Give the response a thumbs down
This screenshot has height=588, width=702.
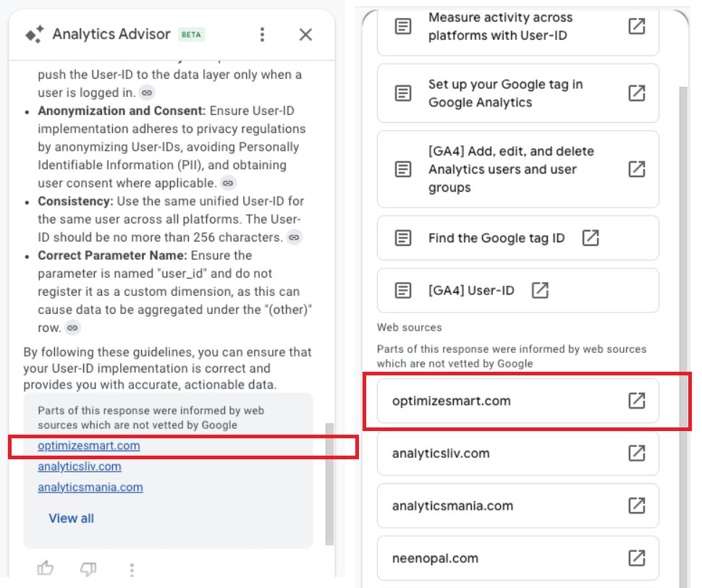(x=88, y=571)
